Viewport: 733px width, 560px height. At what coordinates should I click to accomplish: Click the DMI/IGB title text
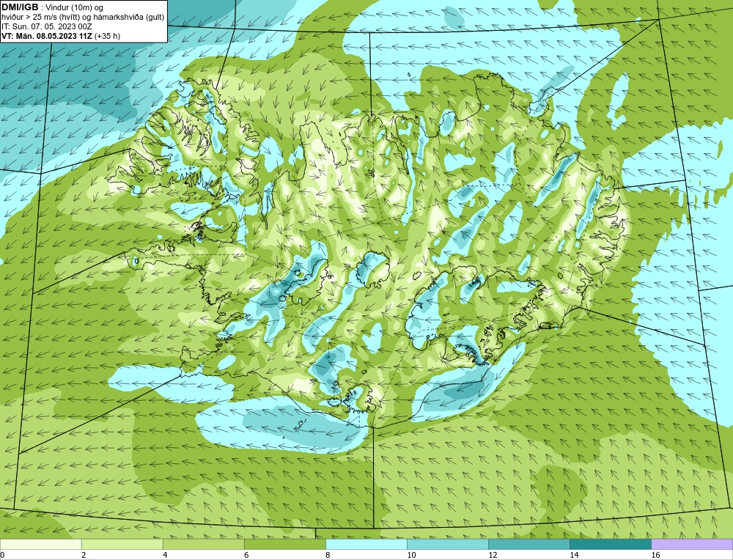pyautogui.click(x=20, y=7)
